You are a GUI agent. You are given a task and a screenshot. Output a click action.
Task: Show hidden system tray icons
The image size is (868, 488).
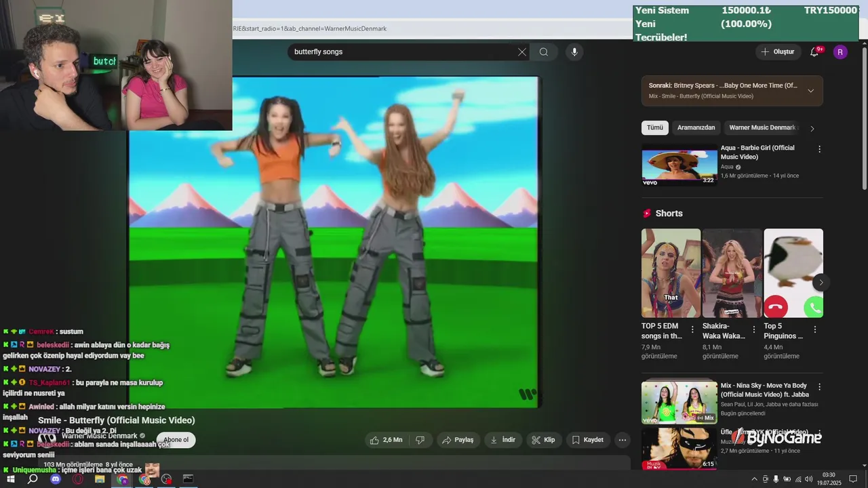754,479
